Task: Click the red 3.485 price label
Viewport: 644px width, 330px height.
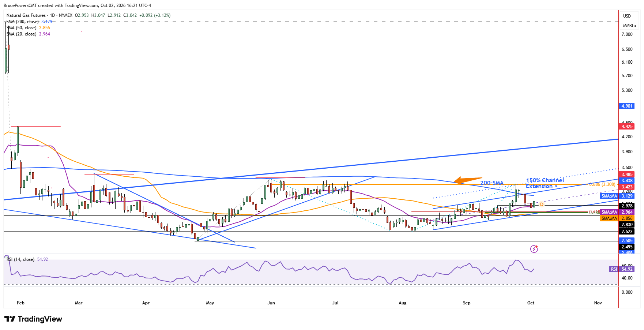Action: pos(626,175)
